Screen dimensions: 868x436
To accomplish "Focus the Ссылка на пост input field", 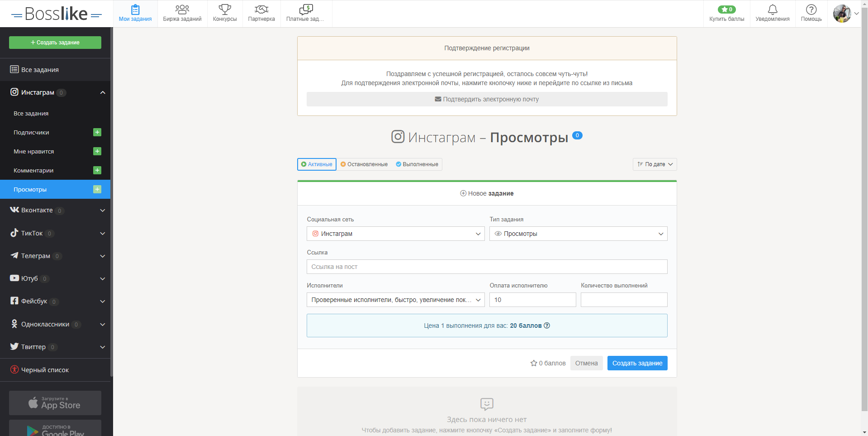I will coord(487,267).
